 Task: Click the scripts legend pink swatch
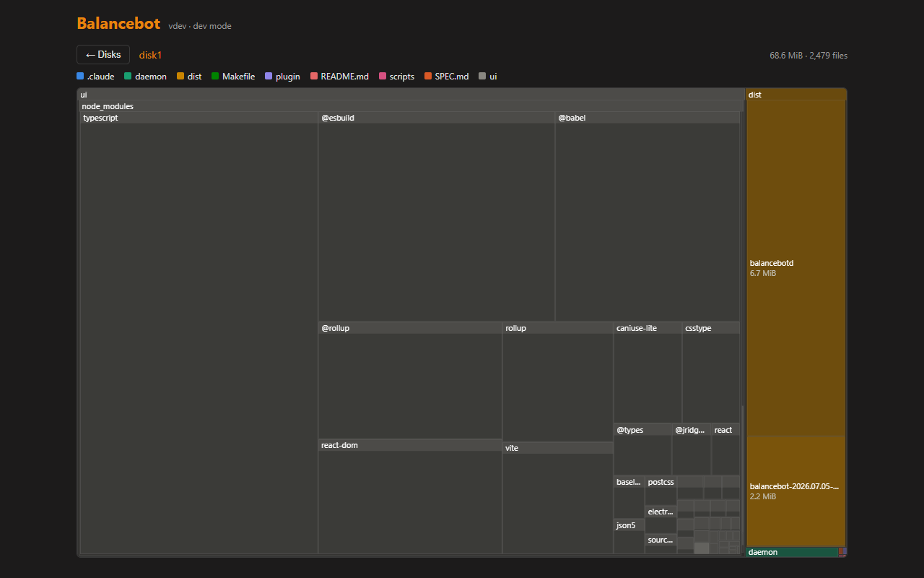pyautogui.click(x=383, y=76)
